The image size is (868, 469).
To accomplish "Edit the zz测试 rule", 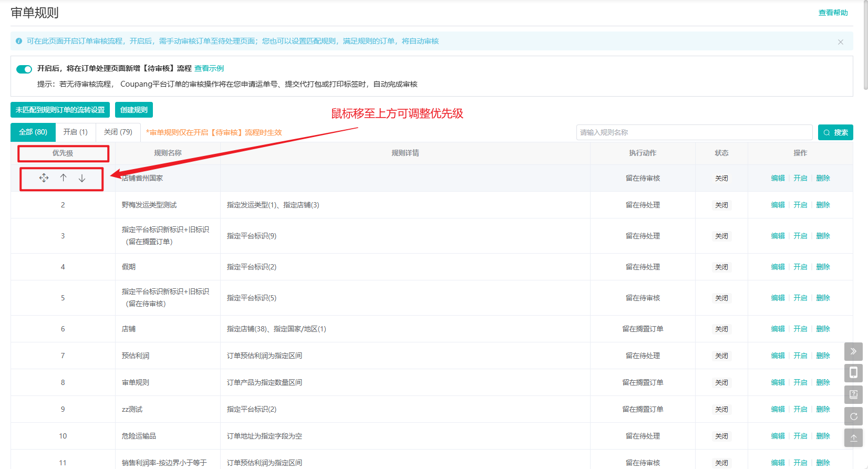I will pyautogui.click(x=778, y=410).
